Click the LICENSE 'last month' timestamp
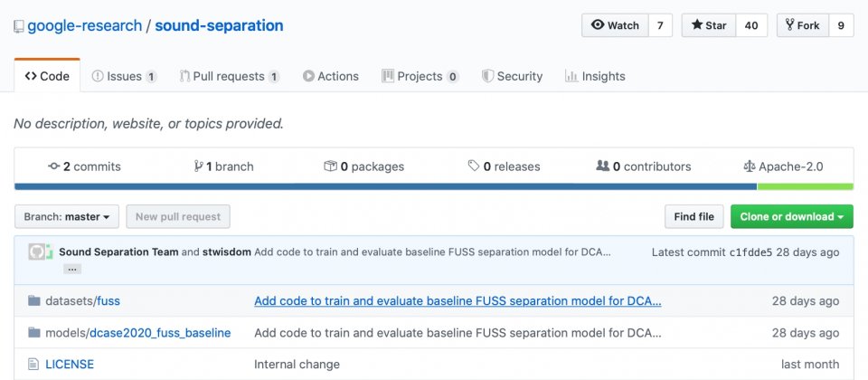Image resolution: width=868 pixels, height=380 pixels. coord(810,364)
